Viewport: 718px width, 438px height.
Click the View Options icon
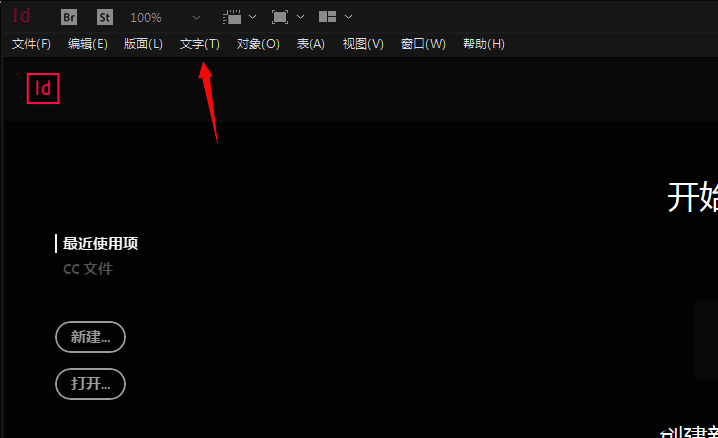coord(232,17)
